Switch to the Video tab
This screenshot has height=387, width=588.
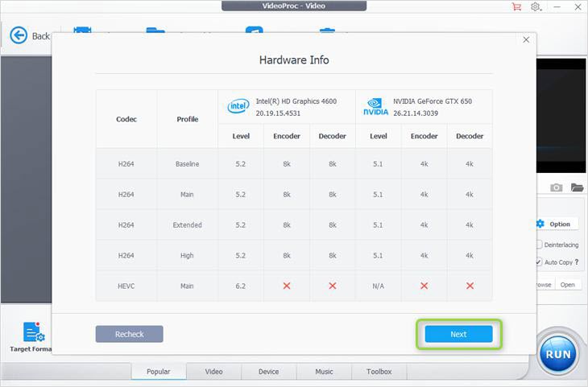213,371
